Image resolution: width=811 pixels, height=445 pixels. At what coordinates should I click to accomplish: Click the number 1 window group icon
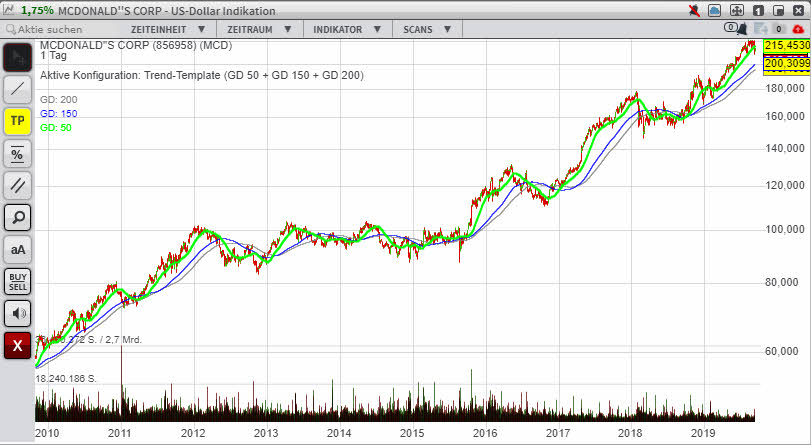[x=758, y=10]
